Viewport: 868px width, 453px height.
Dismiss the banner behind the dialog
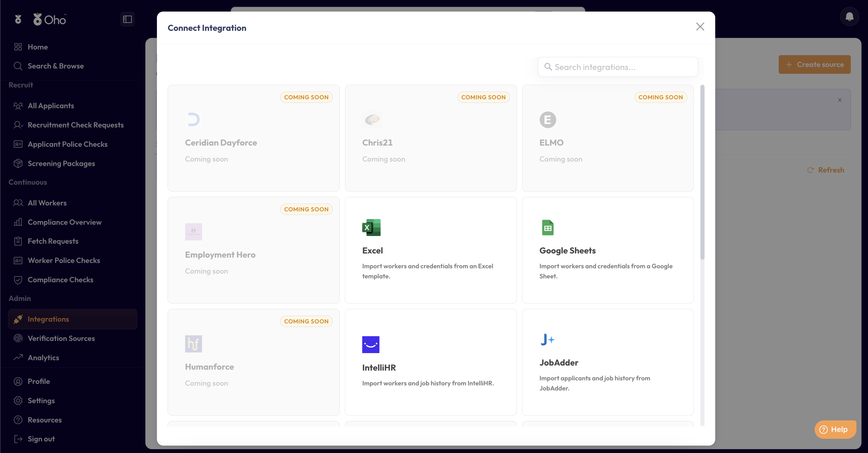pyautogui.click(x=839, y=100)
